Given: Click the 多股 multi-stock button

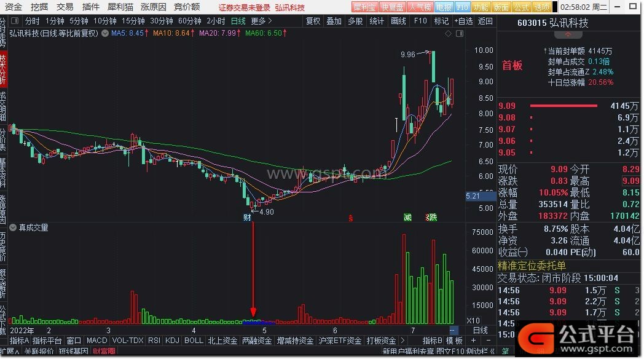Looking at the screenshot, I should coord(355,20).
